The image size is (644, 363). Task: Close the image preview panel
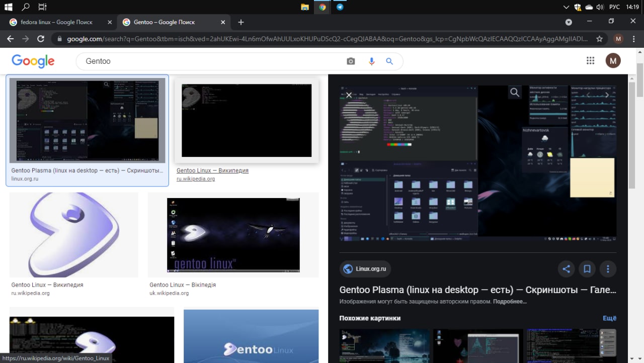(349, 94)
